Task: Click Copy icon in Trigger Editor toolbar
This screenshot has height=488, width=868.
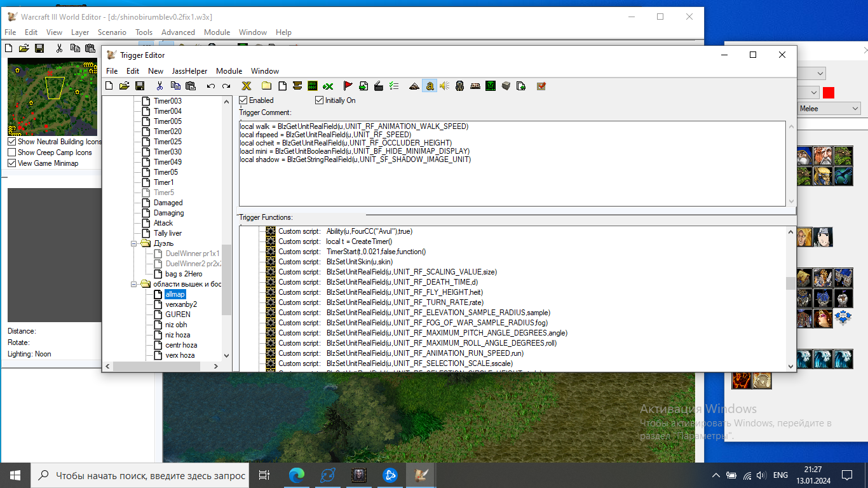Action: 175,86
